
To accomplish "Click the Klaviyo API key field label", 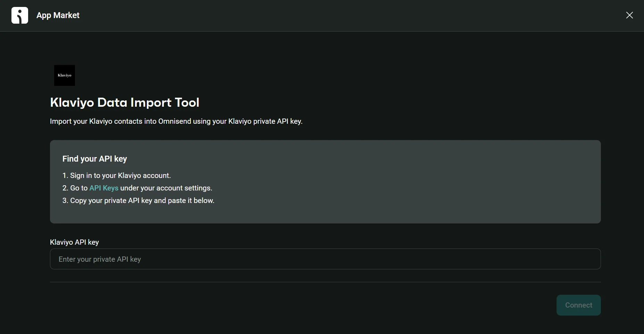I will tap(74, 242).
